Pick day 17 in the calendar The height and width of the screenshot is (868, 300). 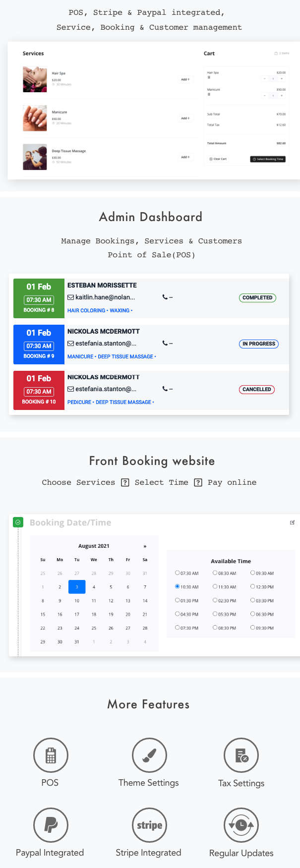pos(77,614)
